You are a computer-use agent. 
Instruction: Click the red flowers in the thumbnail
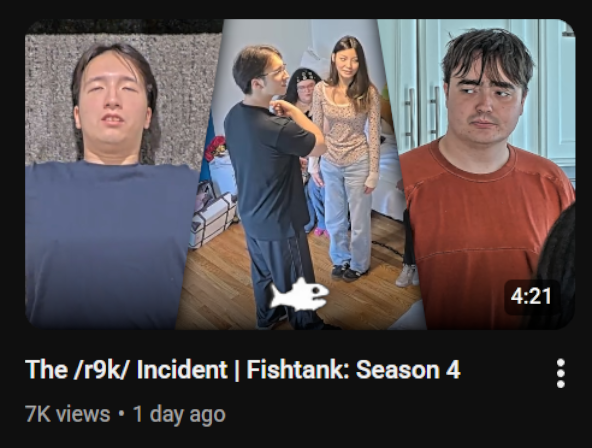[215, 148]
